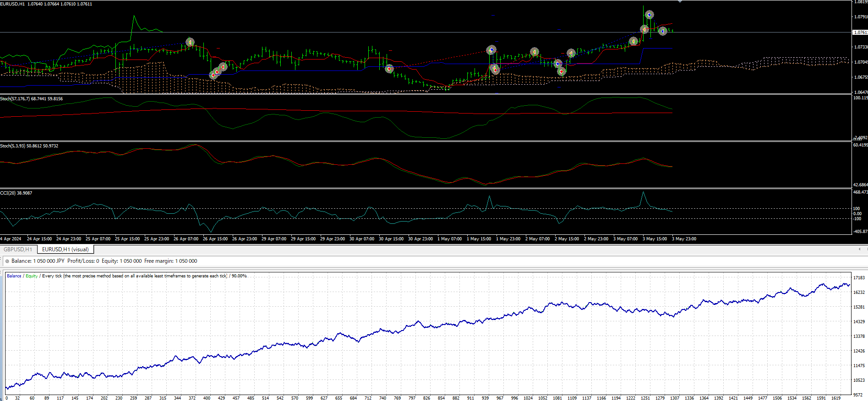This screenshot has height=401, width=868.
Task: Click the rightmost trade marker on the price chart
Action: [662, 31]
